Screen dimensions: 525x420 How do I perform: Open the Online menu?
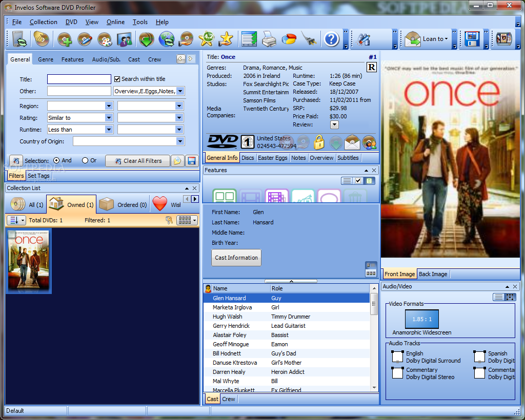tap(115, 22)
